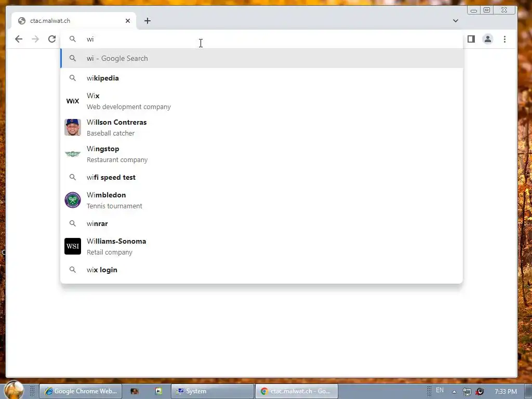532x399 pixels.
Task: Click the address bar search magnifier icon
Action: coord(73,39)
